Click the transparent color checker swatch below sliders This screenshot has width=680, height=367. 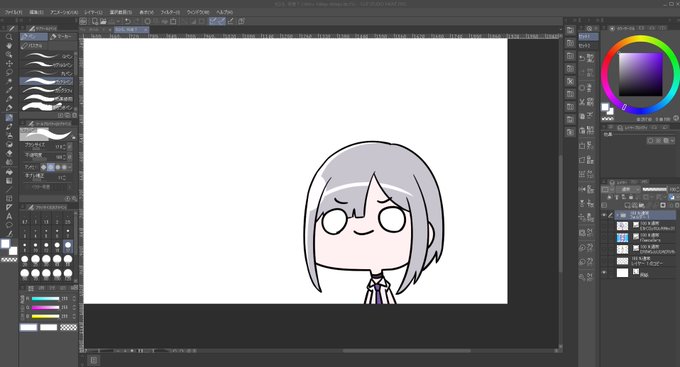(x=68, y=327)
